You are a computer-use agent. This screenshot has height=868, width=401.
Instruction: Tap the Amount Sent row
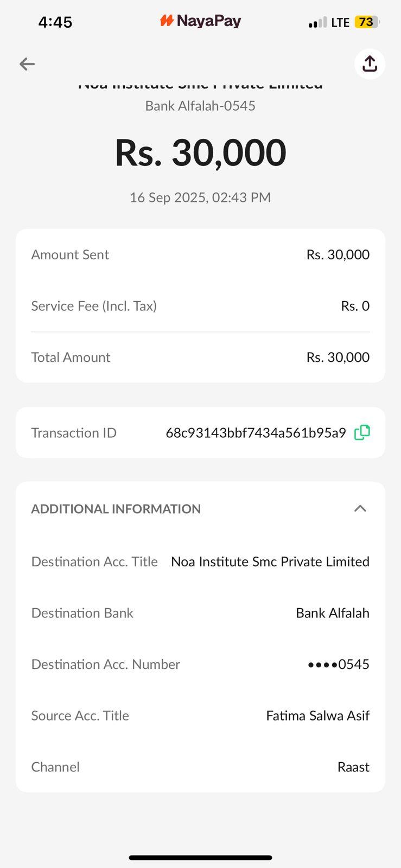pyautogui.click(x=200, y=254)
